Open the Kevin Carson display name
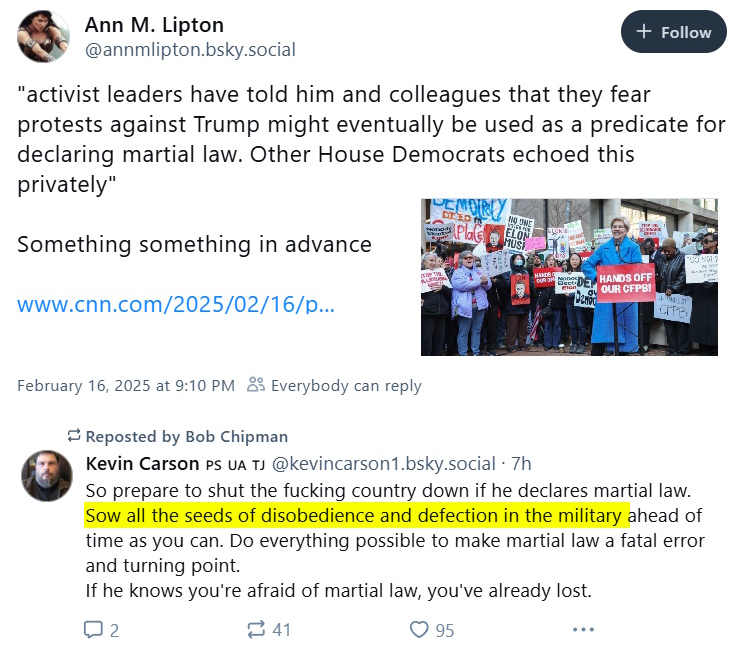This screenshot has width=743, height=660. [x=142, y=463]
